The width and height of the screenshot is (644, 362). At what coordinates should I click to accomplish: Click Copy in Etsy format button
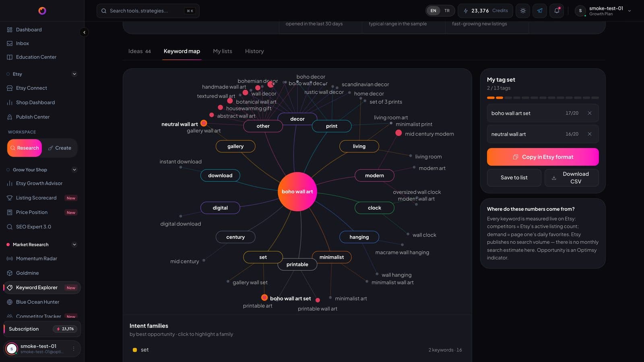click(x=543, y=157)
